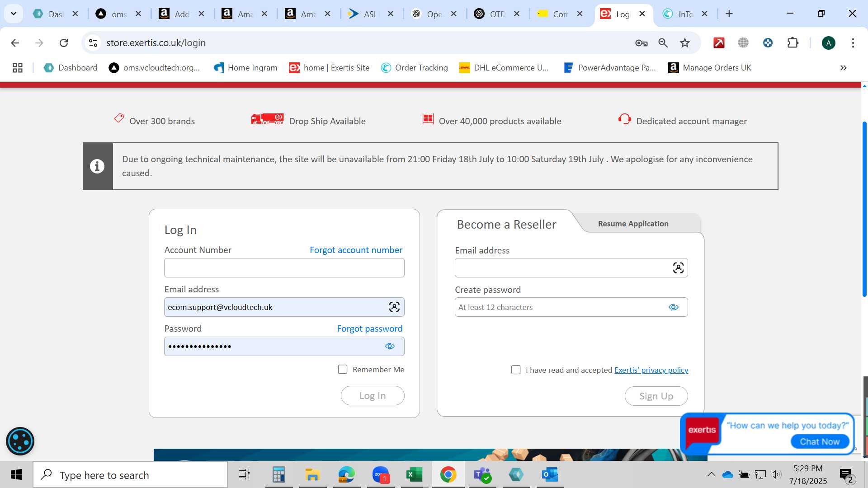Image resolution: width=868 pixels, height=488 pixels.
Task: Click the Log In button
Action: coord(373,396)
